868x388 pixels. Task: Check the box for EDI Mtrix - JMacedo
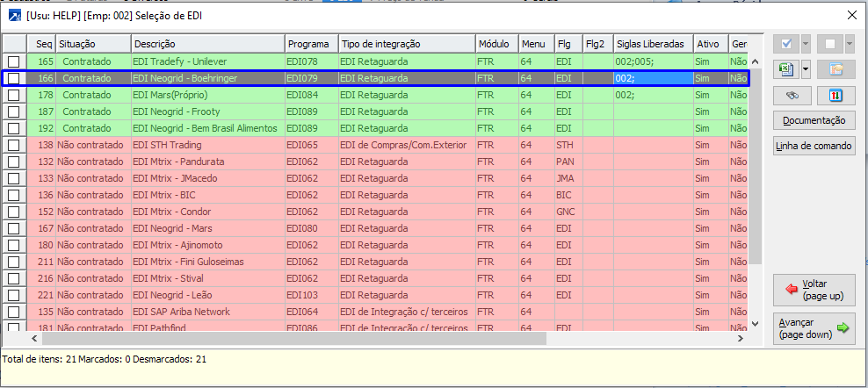pyautogui.click(x=14, y=178)
